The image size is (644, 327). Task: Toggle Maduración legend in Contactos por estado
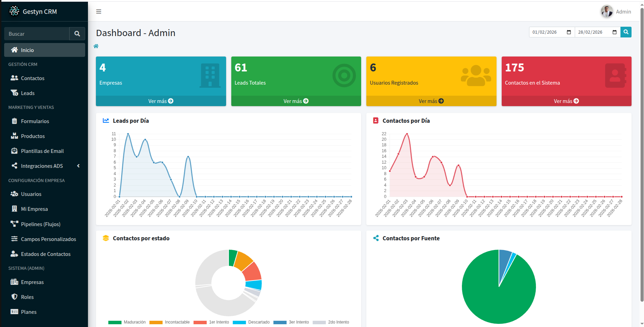point(127,322)
